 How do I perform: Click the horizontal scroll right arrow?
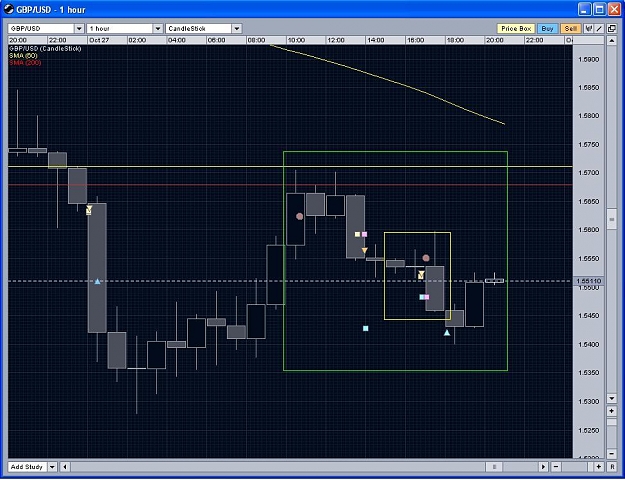point(543,467)
